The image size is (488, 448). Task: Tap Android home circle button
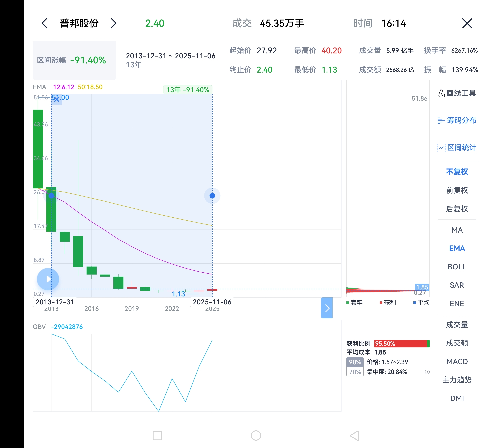256,435
